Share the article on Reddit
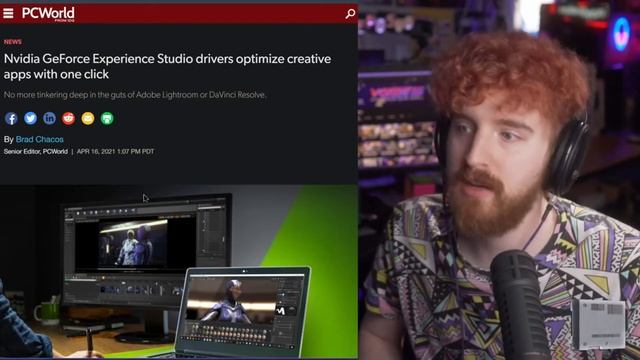640x360 pixels. click(x=69, y=118)
